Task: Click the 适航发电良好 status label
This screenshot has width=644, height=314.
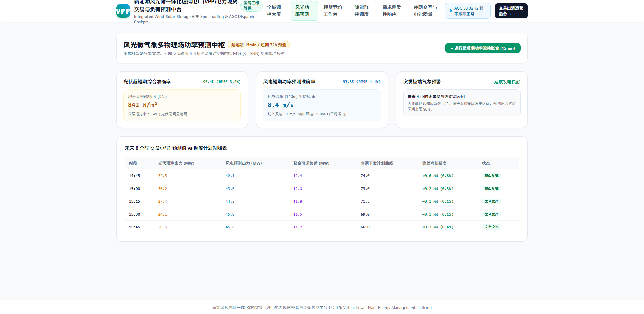Action: click(x=507, y=82)
